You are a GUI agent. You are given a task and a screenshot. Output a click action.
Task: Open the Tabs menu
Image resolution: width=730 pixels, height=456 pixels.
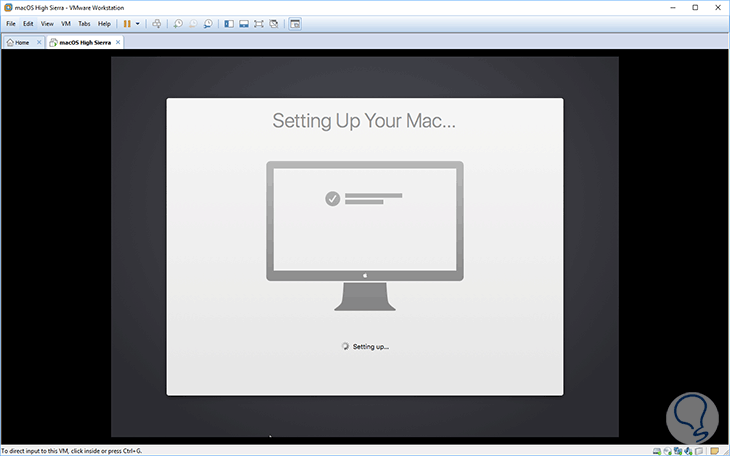pos(84,24)
